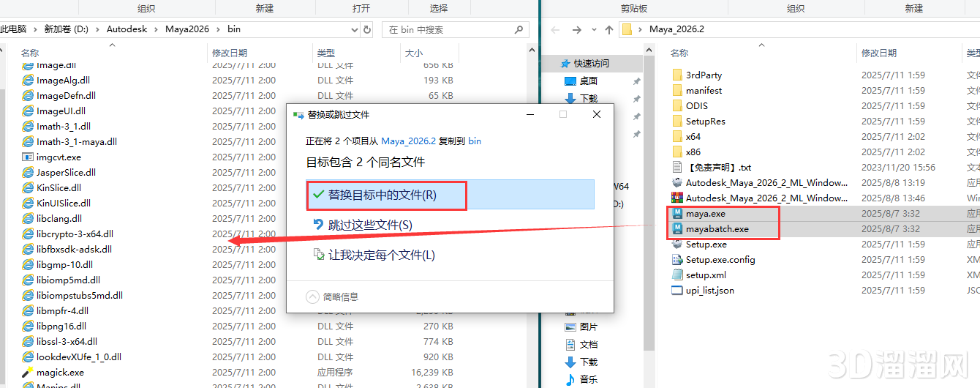Select Imath-3_1-maya.dll in the bin list
Image resolution: width=980 pixels, height=388 pixels.
pos(77,142)
